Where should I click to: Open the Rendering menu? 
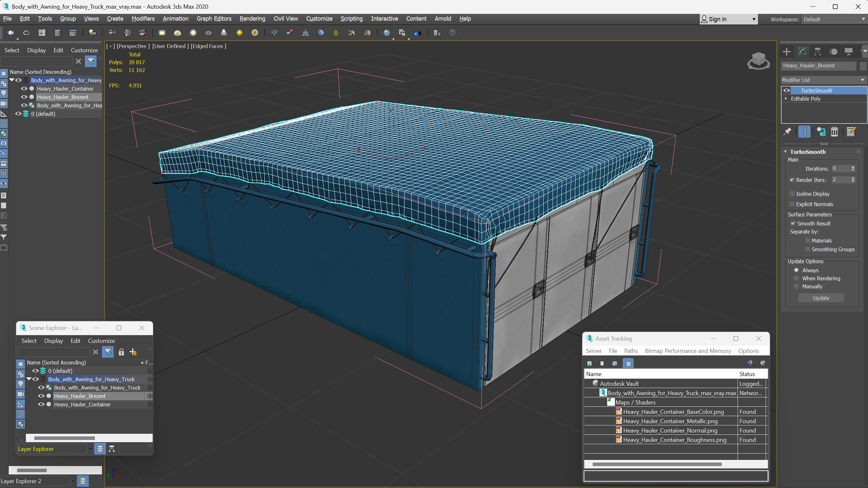[252, 18]
